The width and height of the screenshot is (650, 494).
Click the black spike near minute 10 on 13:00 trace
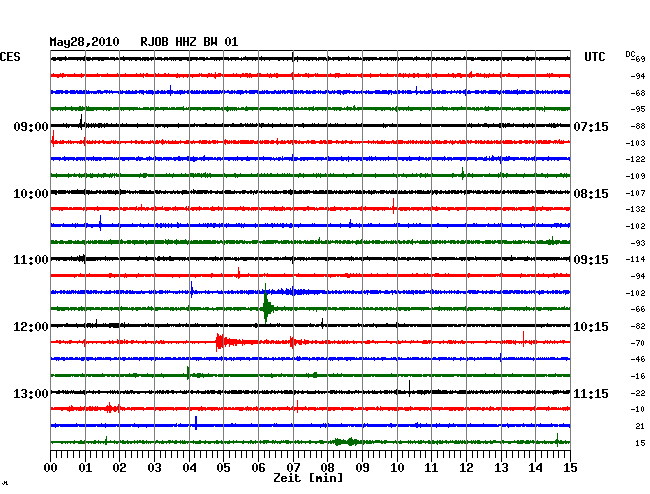click(410, 389)
